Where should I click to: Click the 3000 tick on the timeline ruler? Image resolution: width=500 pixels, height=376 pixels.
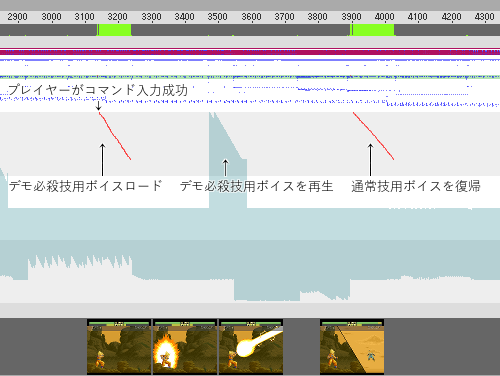51,17
